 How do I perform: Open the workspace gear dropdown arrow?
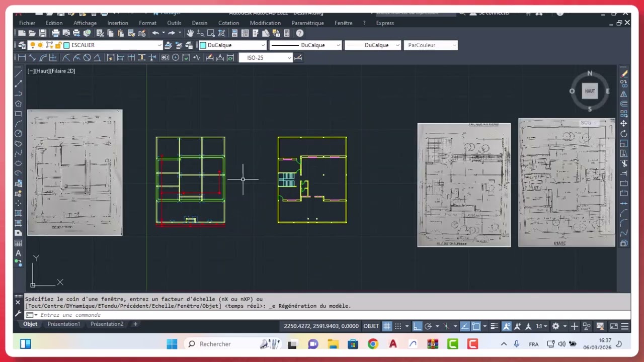click(x=565, y=326)
